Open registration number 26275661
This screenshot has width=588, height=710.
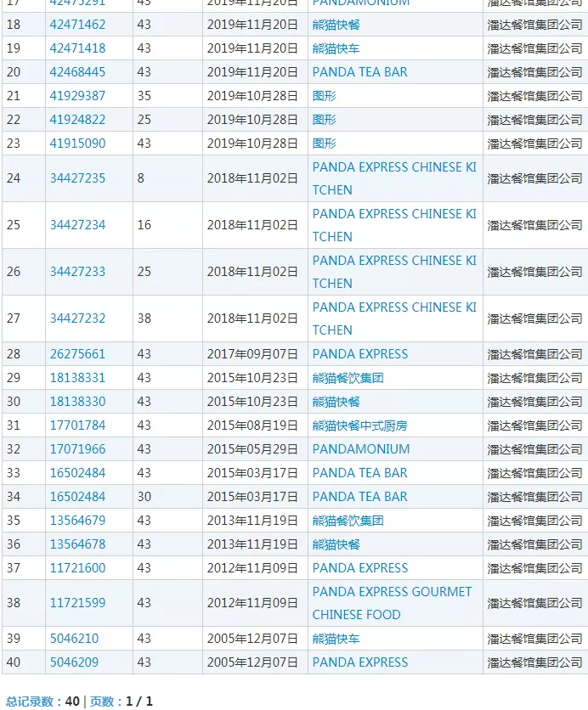tap(77, 354)
